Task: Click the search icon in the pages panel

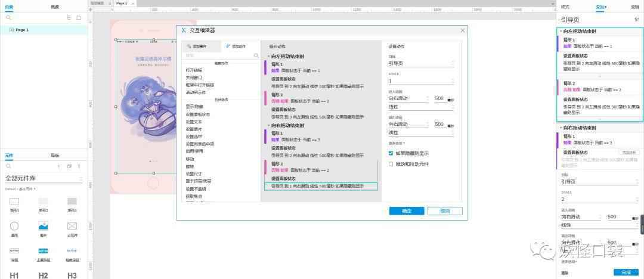Action: click(x=8, y=18)
